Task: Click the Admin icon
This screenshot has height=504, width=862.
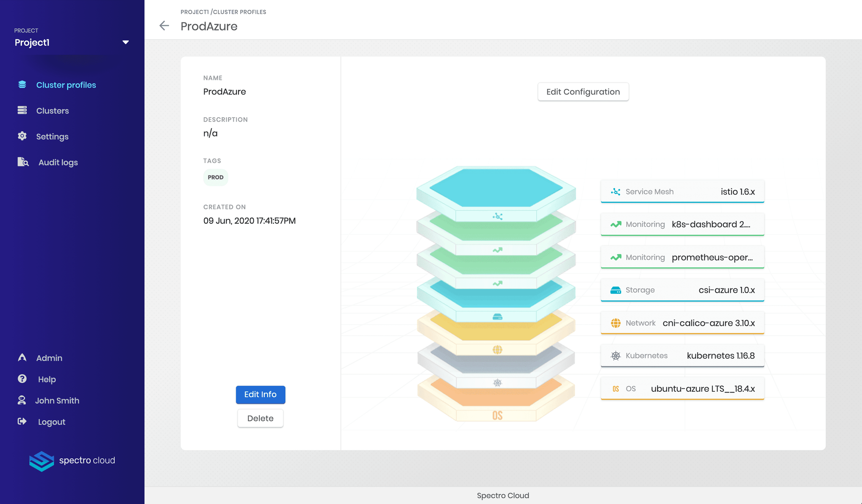Action: pos(22,357)
